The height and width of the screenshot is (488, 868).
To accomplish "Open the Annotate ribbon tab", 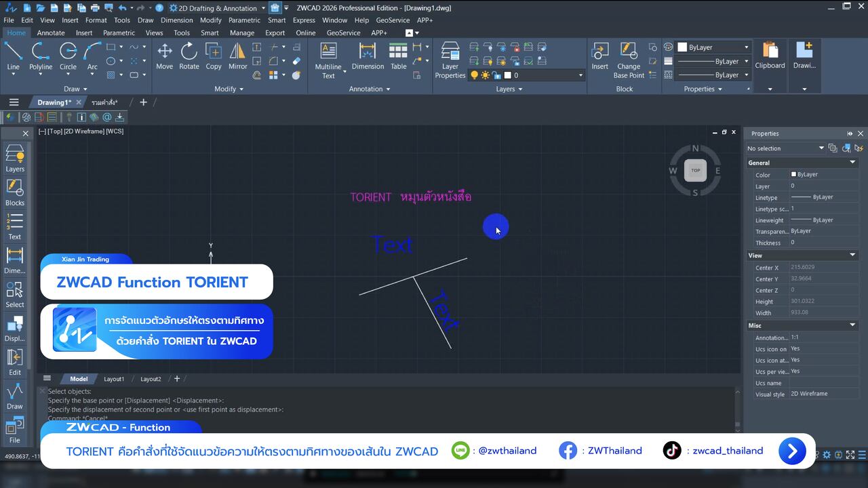I will coord(51,33).
